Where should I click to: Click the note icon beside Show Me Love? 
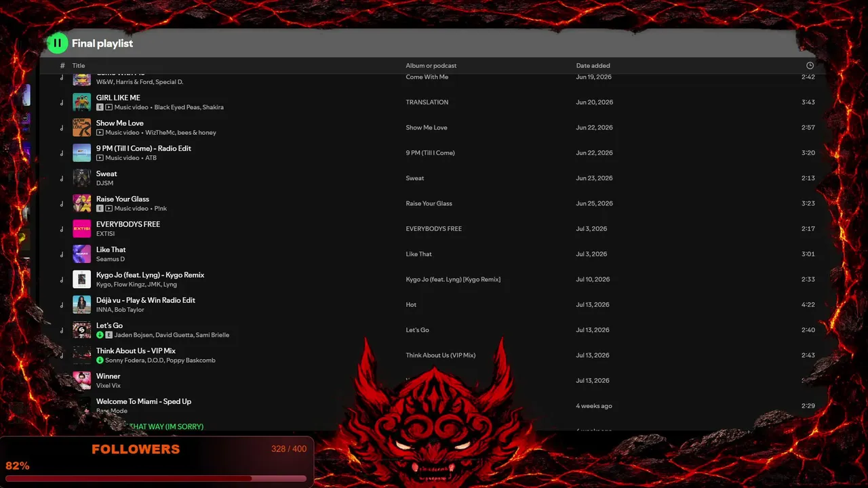62,127
